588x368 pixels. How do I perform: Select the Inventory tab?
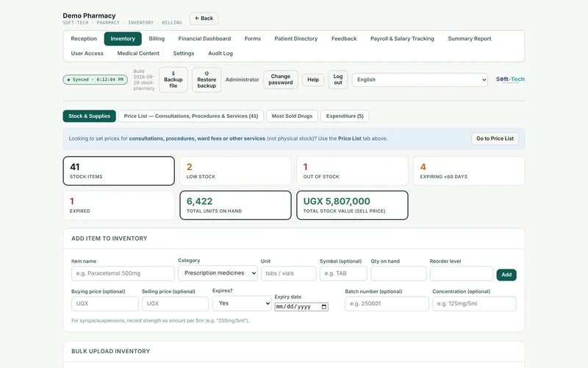click(123, 39)
